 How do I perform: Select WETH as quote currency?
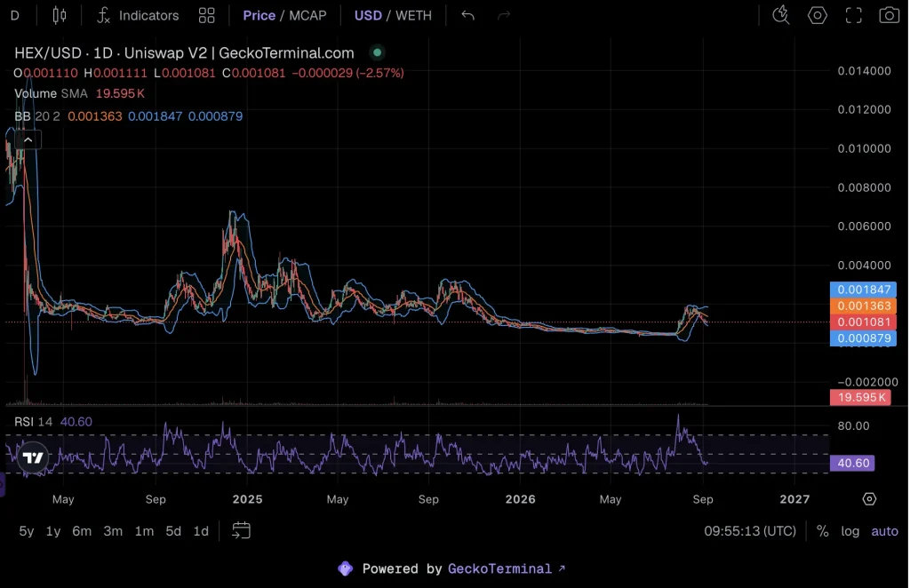pos(413,16)
